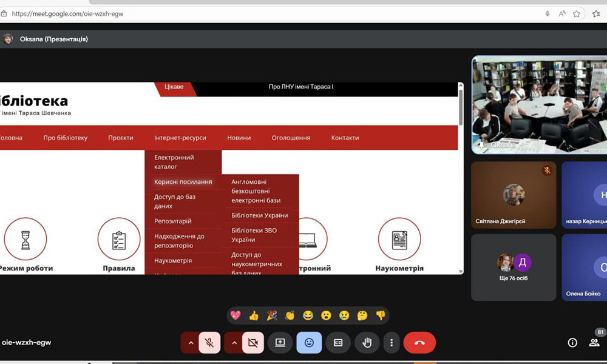Click the browser address bar URL

point(67,14)
